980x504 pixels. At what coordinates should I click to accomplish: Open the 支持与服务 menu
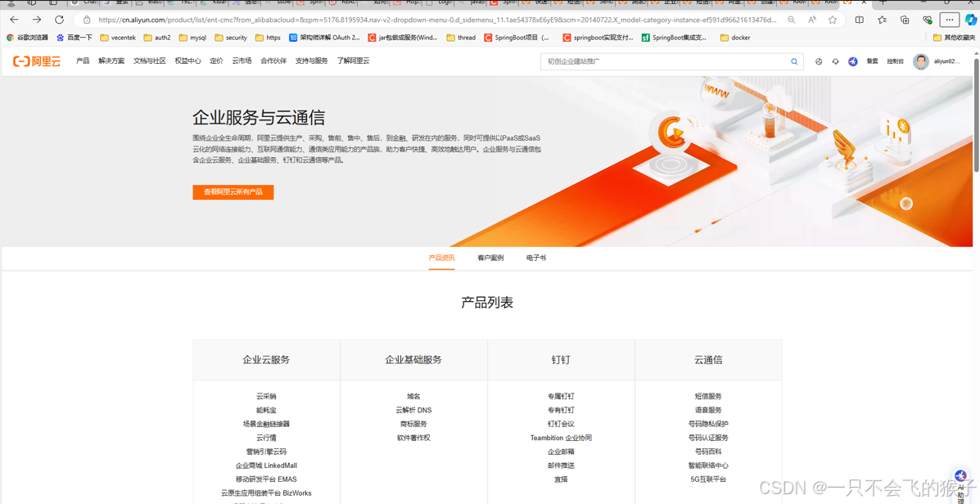311,61
